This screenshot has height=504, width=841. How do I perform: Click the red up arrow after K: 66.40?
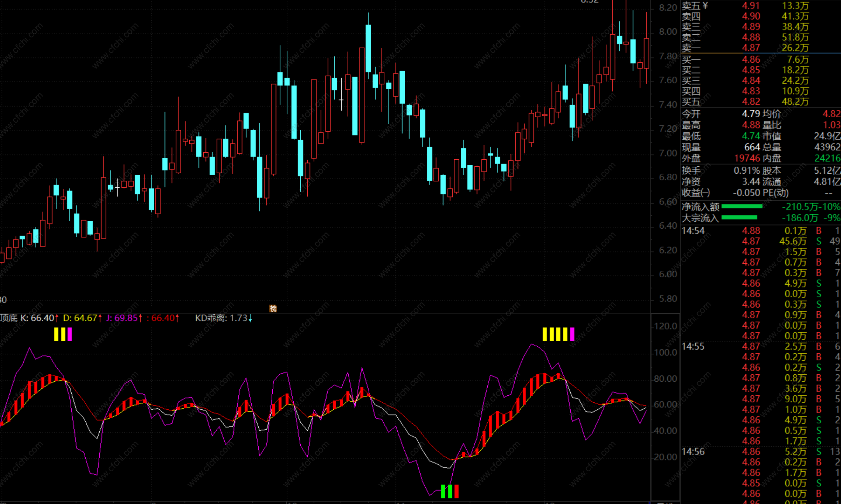[x=57, y=318]
